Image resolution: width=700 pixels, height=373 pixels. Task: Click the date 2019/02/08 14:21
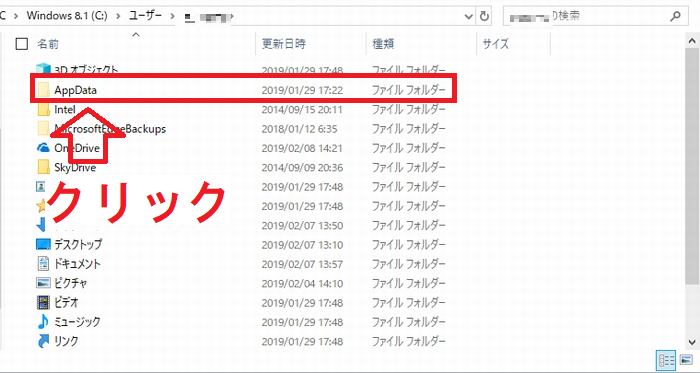(302, 148)
